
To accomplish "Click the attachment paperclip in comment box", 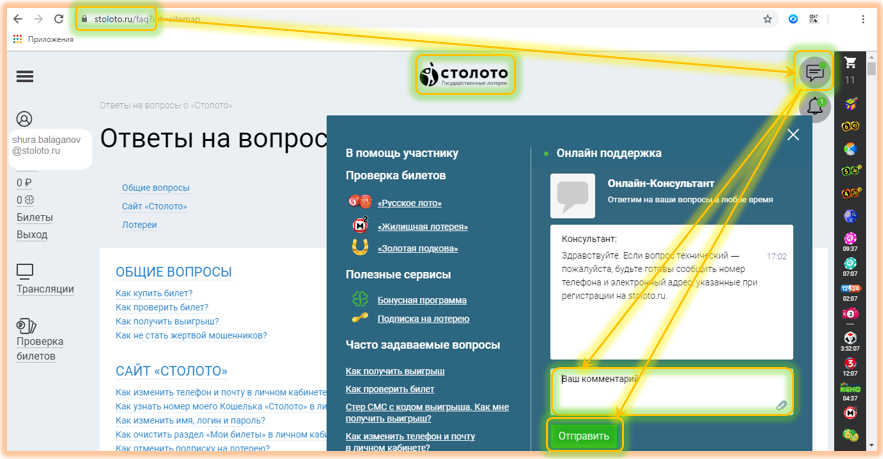I will click(x=781, y=405).
